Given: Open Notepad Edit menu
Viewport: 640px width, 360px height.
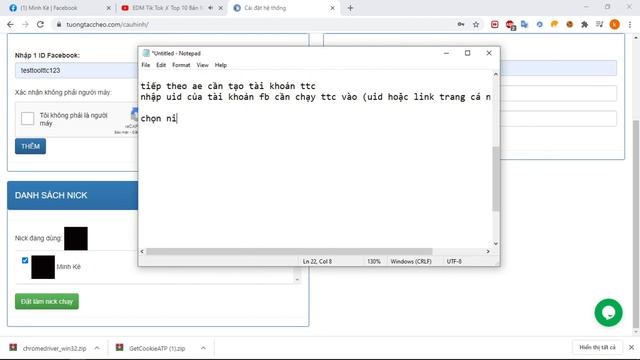Looking at the screenshot, I should 161,65.
